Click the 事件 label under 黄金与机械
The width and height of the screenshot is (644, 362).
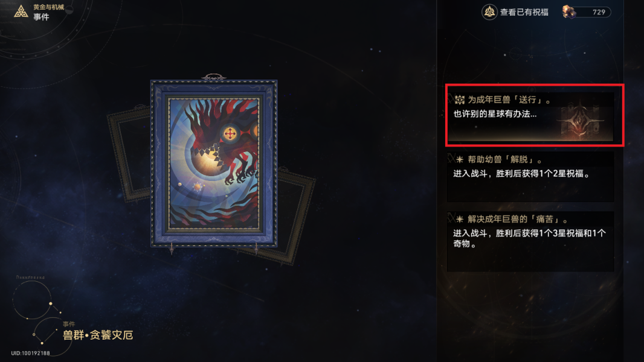(41, 17)
